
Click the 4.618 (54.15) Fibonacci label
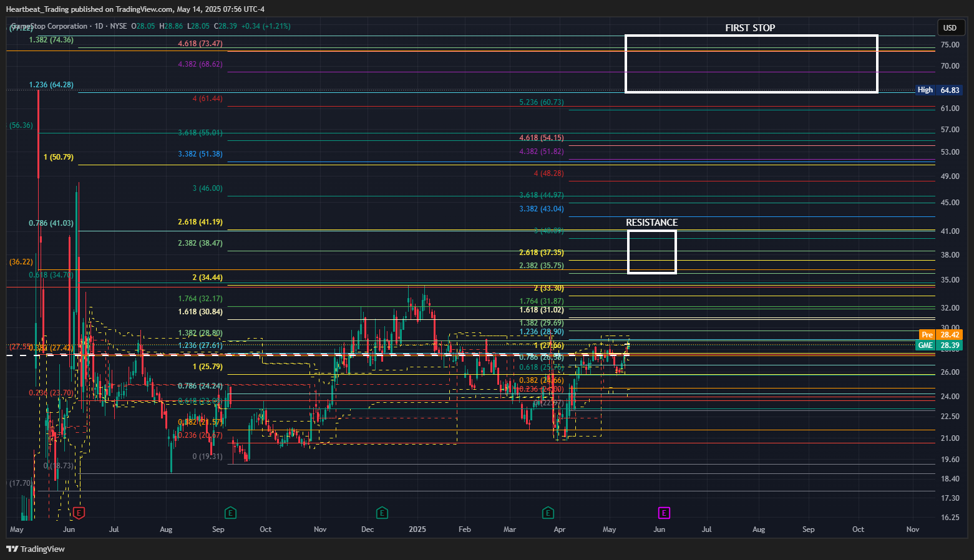click(x=542, y=138)
